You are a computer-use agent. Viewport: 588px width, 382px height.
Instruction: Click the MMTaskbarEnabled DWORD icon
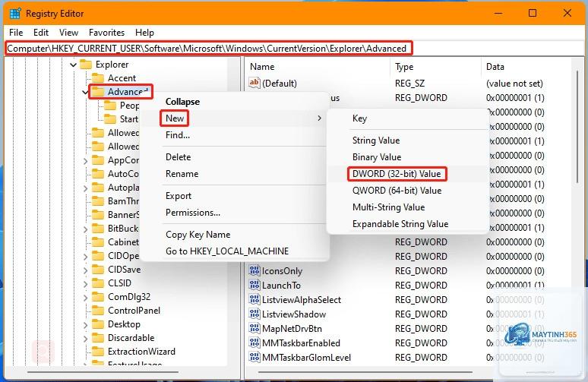pyautogui.click(x=254, y=343)
